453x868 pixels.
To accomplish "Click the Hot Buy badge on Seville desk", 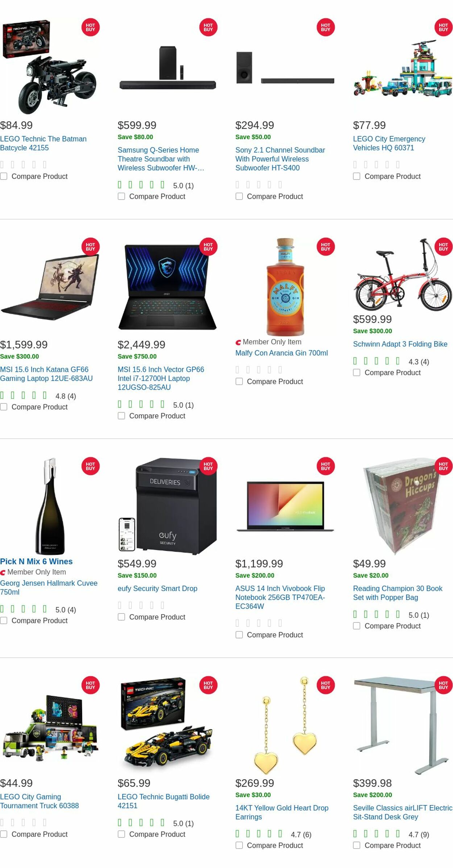I will coord(443,685).
